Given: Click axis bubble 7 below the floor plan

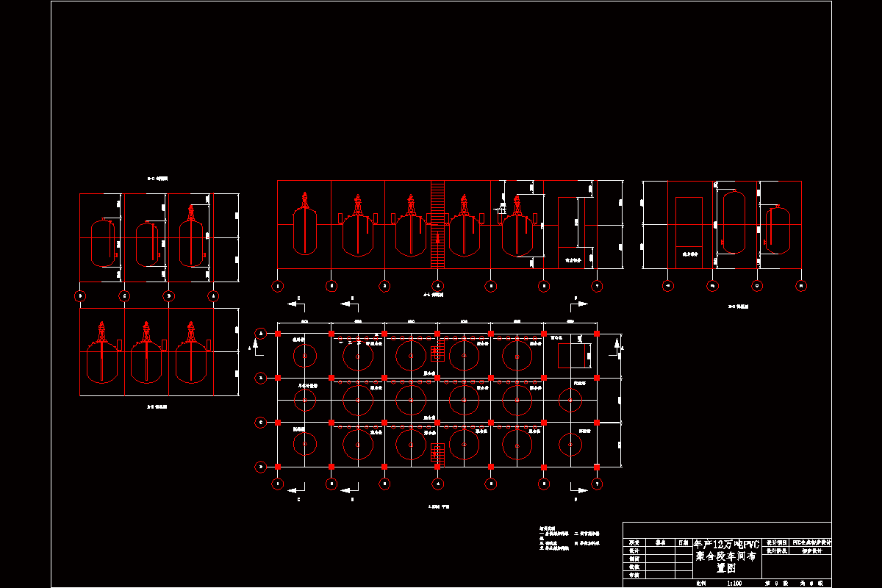Looking at the screenshot, I should [597, 484].
